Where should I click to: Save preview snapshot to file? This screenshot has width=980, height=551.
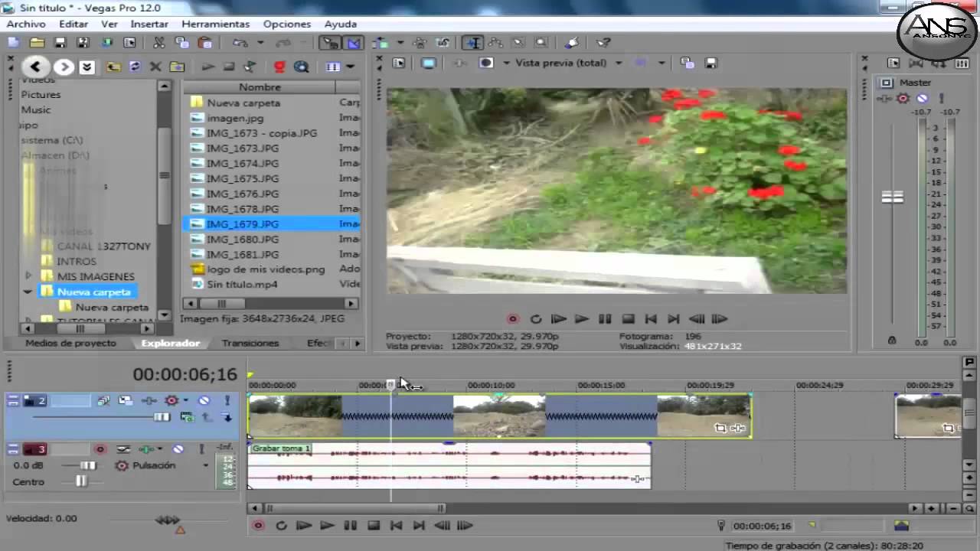point(711,63)
